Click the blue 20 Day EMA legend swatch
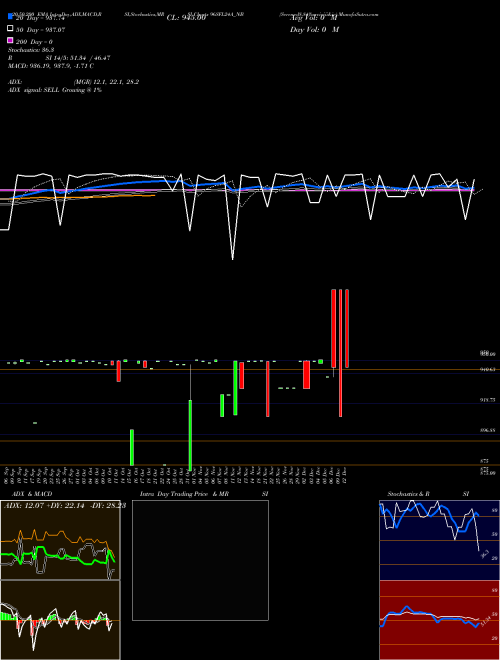 point(11,17)
